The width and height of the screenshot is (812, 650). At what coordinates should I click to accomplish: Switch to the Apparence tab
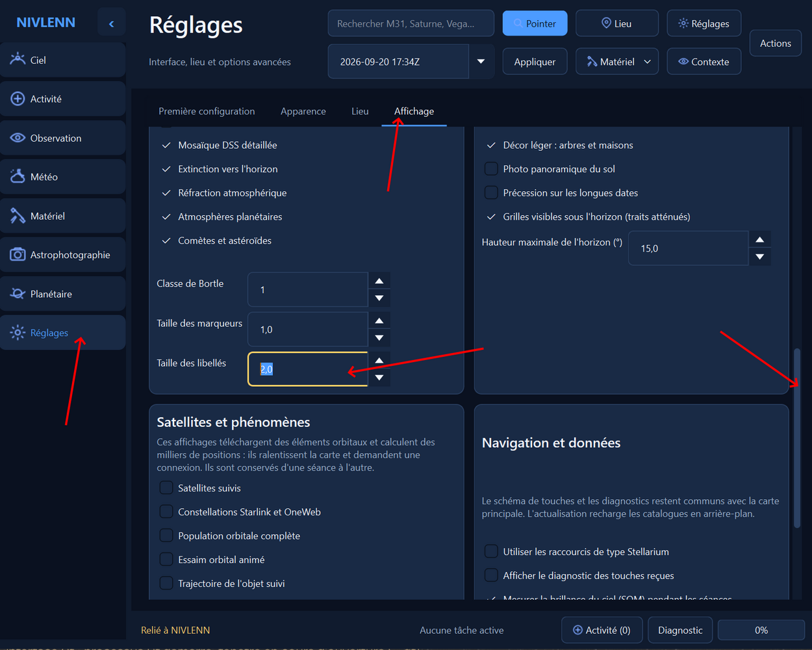(303, 111)
